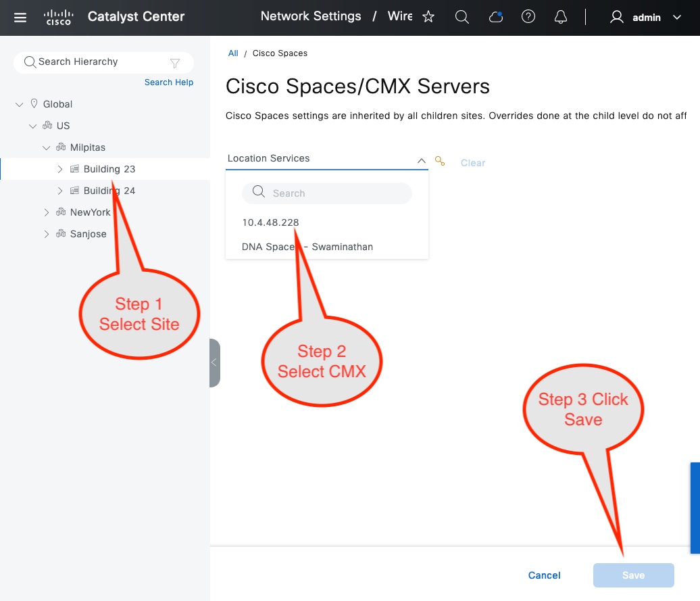Viewport: 700px width, 601px height.
Task: Collapse the side panel handle
Action: click(215, 362)
